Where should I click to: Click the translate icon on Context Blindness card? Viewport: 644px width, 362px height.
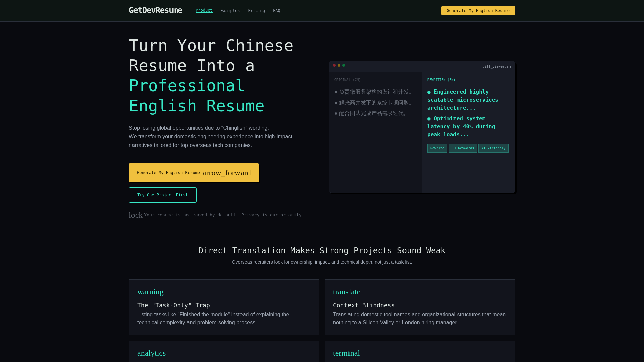tap(346, 292)
